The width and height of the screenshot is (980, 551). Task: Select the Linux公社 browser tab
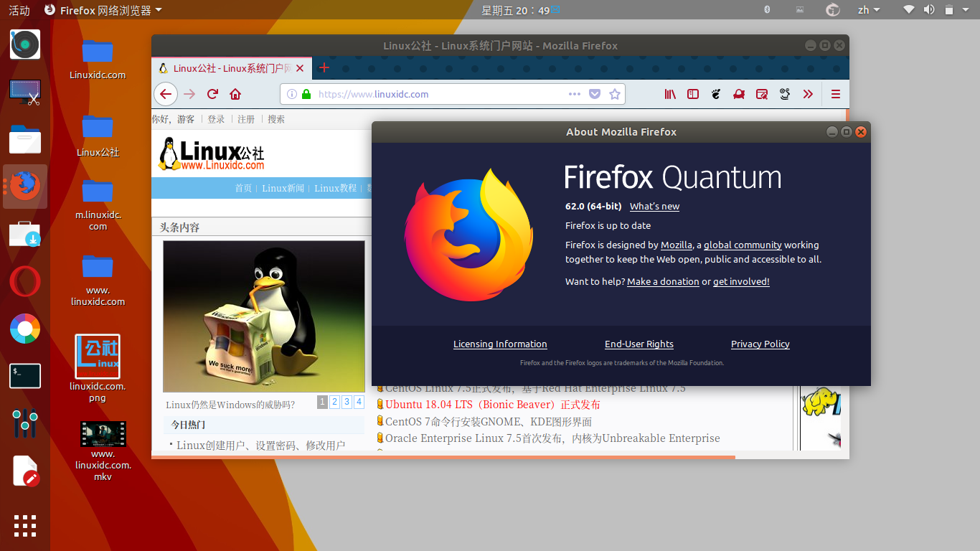[232, 68]
